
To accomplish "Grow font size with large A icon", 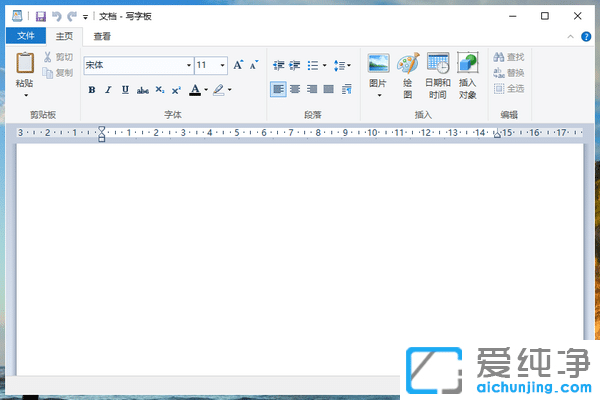I will pyautogui.click(x=238, y=65).
